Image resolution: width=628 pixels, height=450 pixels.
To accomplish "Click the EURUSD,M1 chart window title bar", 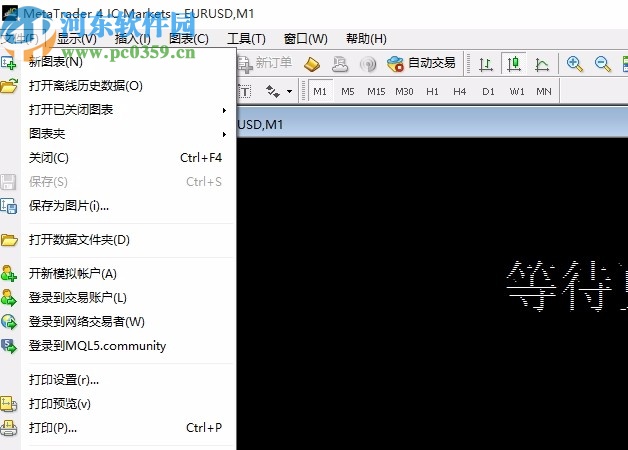I will coord(432,125).
